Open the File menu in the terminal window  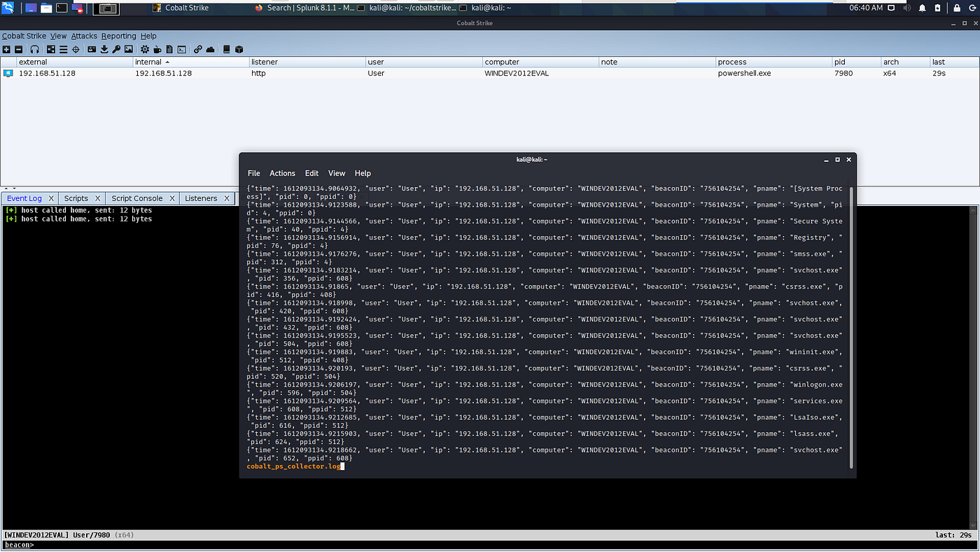coord(254,173)
